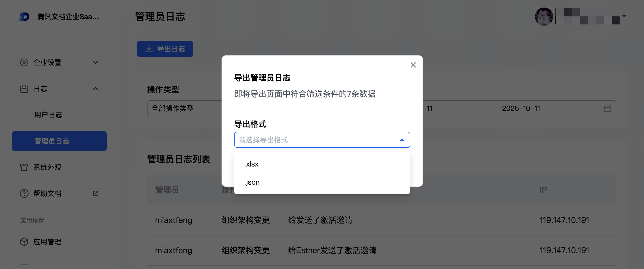This screenshot has width=644, height=269.
Task: Collapse the 日志 menu chevron
Action: (x=96, y=89)
